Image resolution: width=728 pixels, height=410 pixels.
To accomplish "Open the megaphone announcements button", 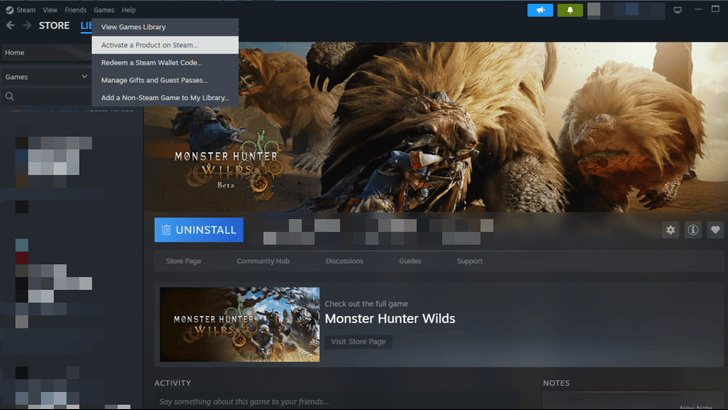I will (x=540, y=10).
